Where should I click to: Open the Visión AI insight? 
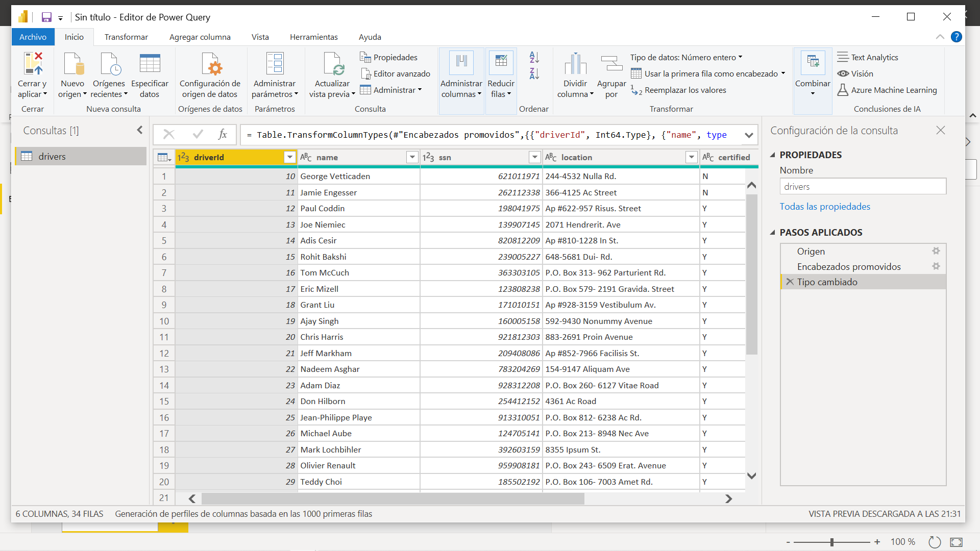pos(855,73)
